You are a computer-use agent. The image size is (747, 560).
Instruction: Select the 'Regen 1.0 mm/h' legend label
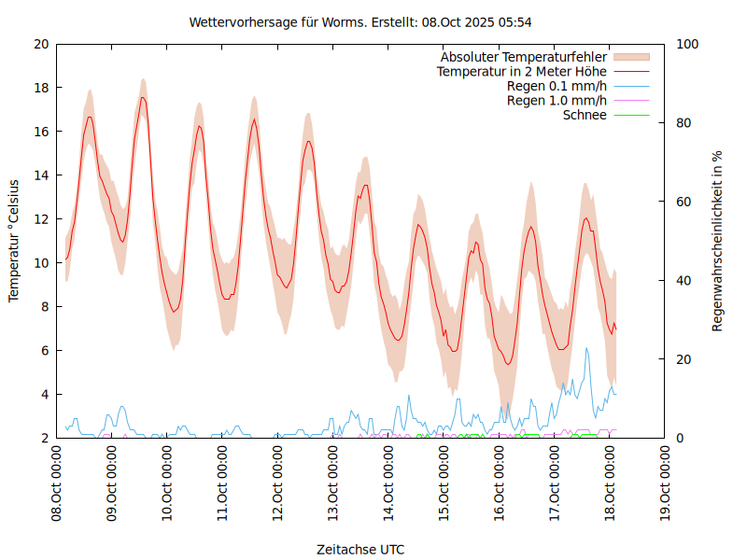click(x=557, y=101)
